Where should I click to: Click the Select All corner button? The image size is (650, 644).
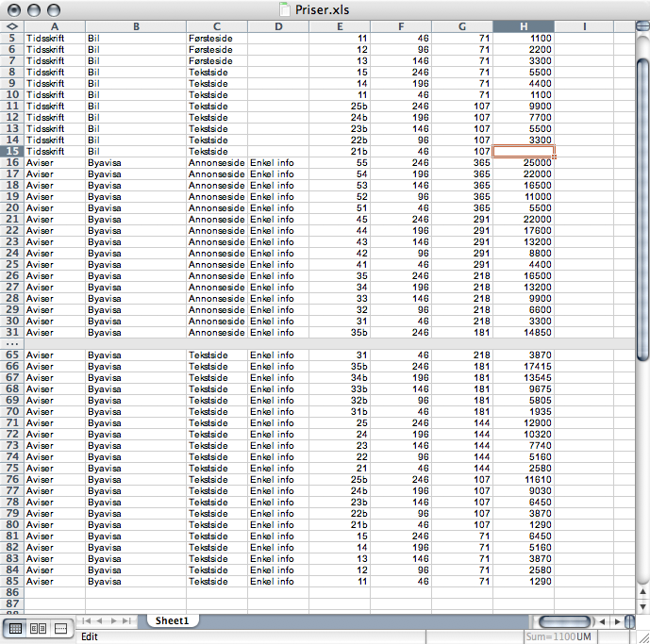11,25
